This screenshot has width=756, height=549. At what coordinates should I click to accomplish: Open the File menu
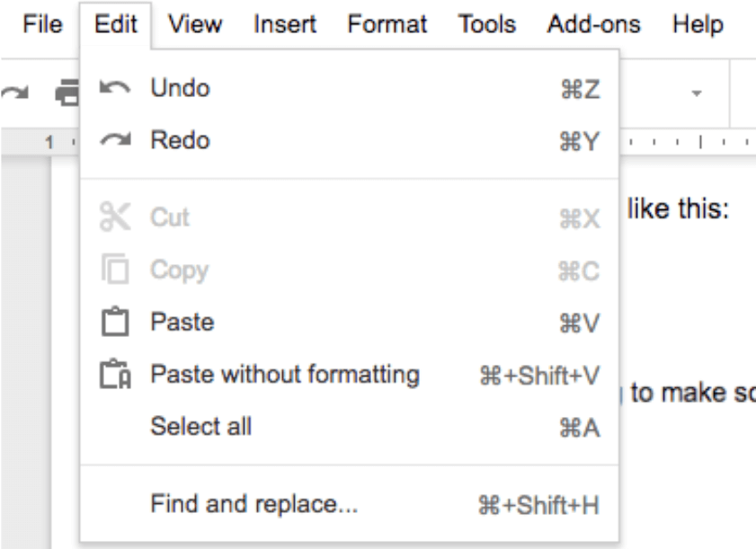pos(42,24)
